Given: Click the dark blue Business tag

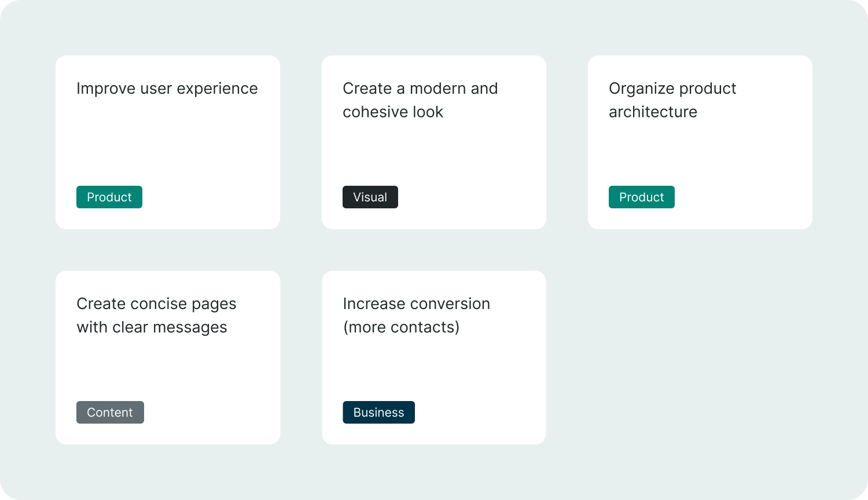Looking at the screenshot, I should [x=378, y=412].
